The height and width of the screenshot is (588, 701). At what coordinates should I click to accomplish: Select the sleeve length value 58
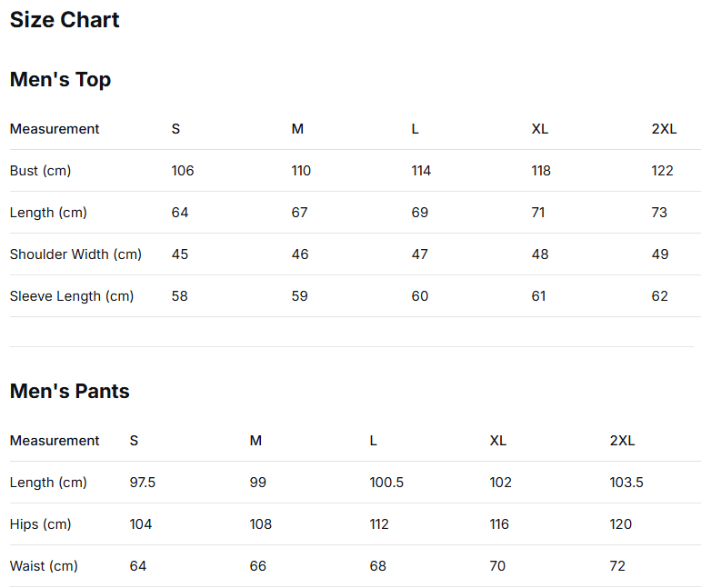click(x=180, y=296)
